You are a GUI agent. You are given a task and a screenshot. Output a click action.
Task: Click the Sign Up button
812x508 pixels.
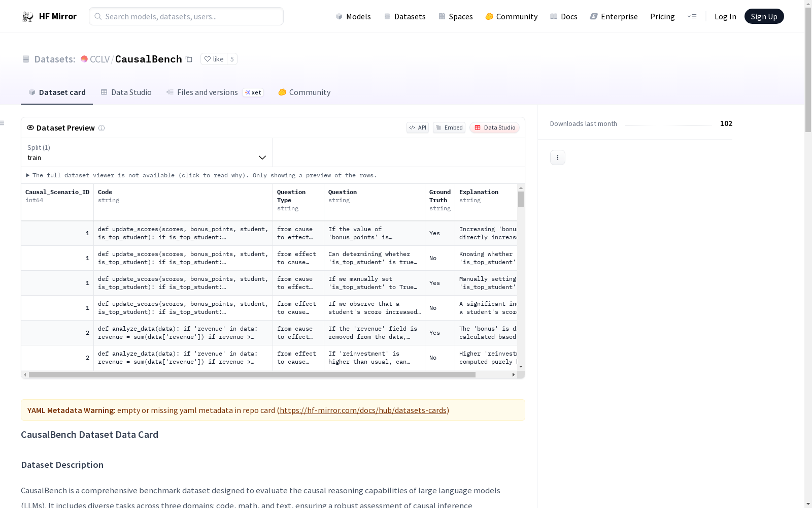(x=764, y=16)
